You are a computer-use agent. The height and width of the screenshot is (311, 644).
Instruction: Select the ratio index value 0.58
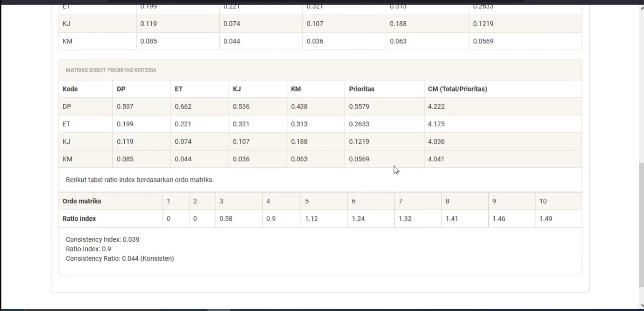[239, 219]
